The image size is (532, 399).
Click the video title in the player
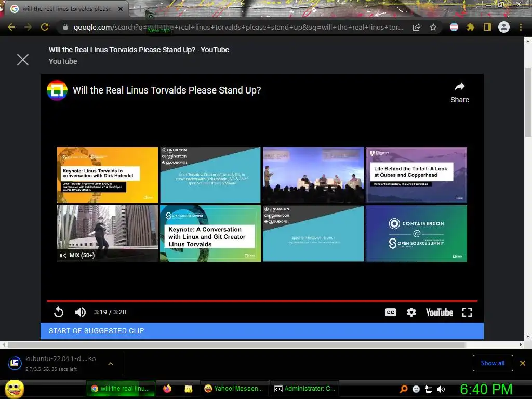click(167, 90)
